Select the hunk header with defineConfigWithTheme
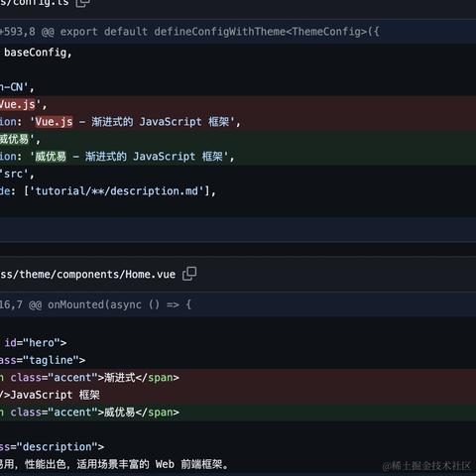This screenshot has height=476, width=476. pyautogui.click(x=238, y=32)
